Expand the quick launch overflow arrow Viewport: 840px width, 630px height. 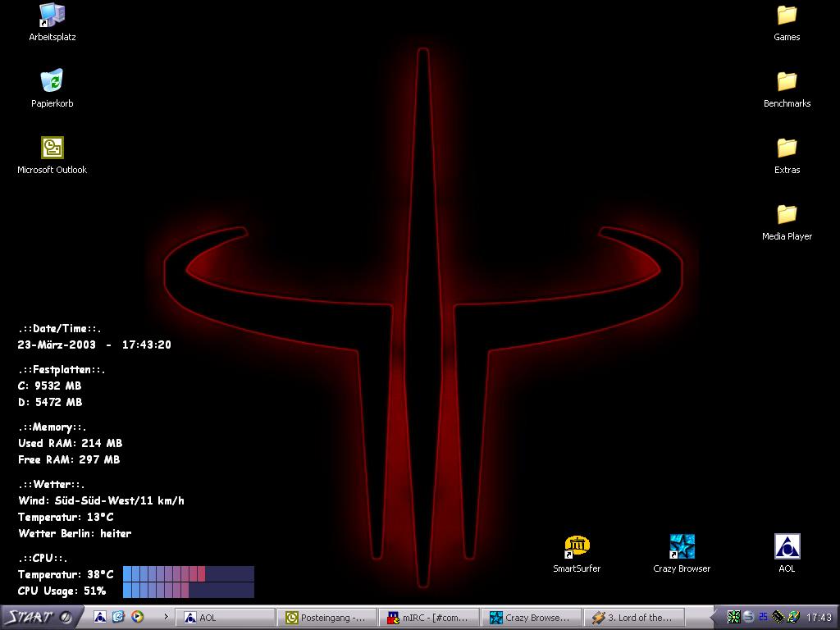coord(166,617)
